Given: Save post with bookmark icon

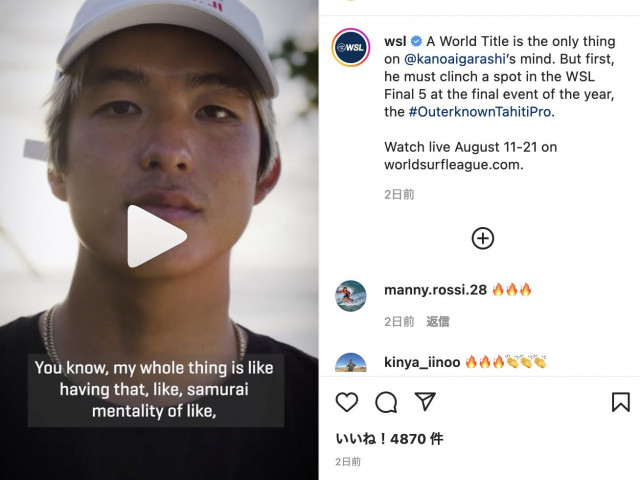Looking at the screenshot, I should tap(620, 402).
